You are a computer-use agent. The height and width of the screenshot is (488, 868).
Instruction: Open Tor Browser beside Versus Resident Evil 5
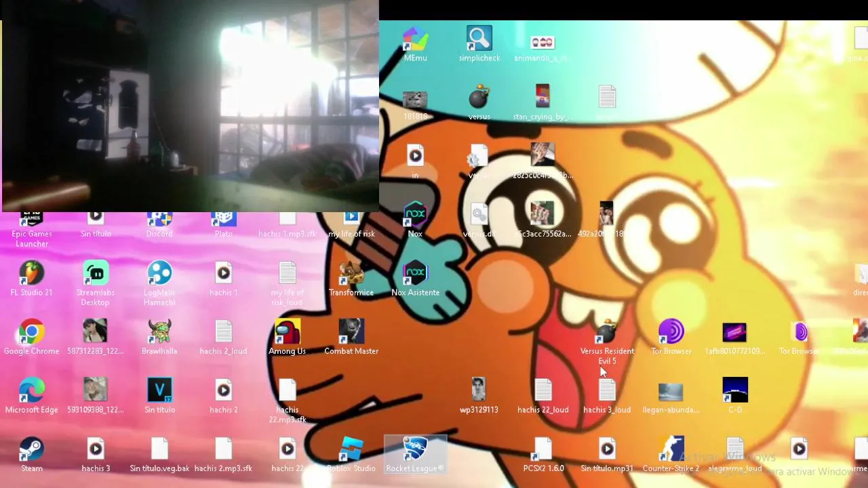click(x=671, y=338)
